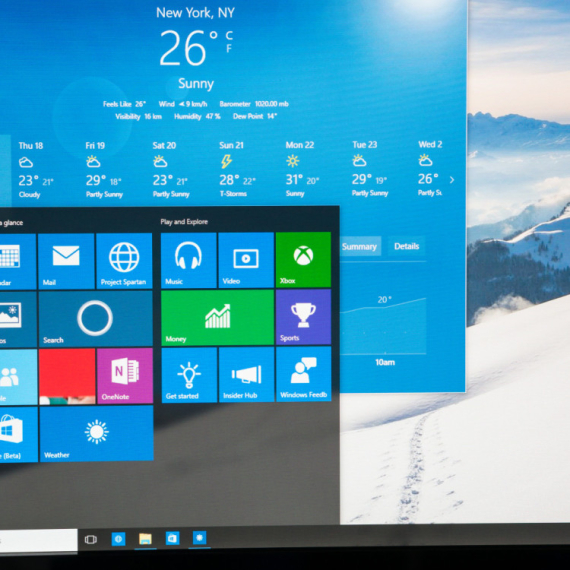570x570 pixels.
Task: Select the partially visible Wed forecast
Action: click(x=430, y=168)
